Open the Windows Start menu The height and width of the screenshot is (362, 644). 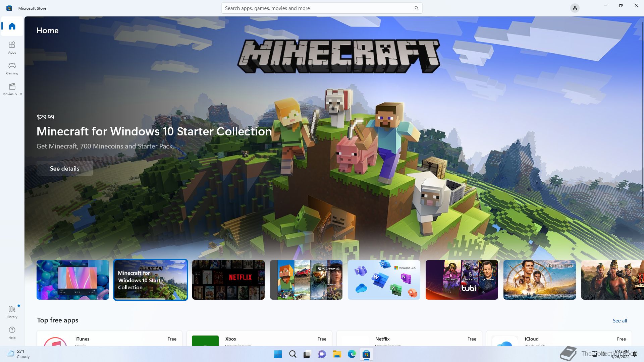pyautogui.click(x=278, y=354)
